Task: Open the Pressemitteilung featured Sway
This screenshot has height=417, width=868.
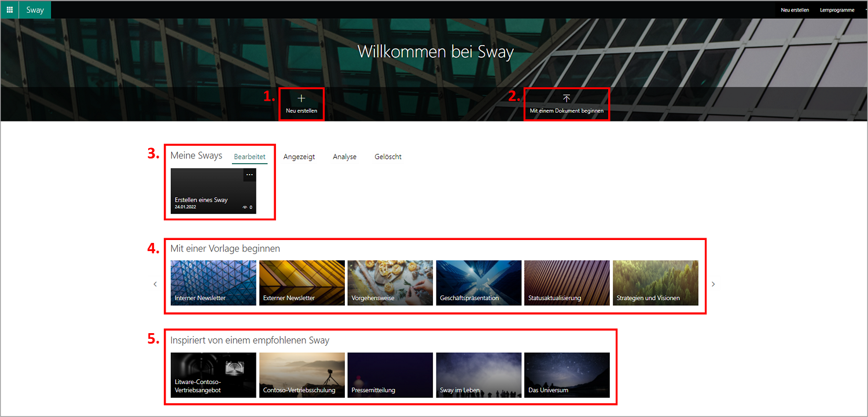Action: point(391,375)
